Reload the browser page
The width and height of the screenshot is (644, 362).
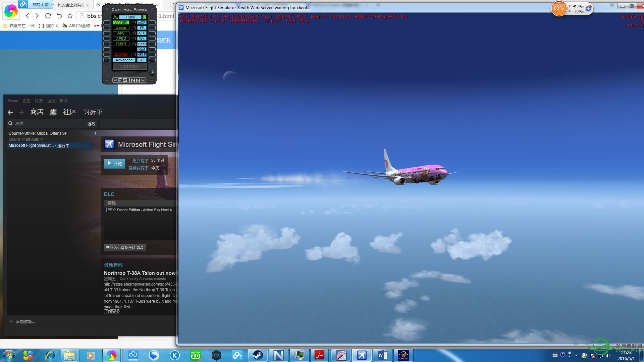[48, 16]
